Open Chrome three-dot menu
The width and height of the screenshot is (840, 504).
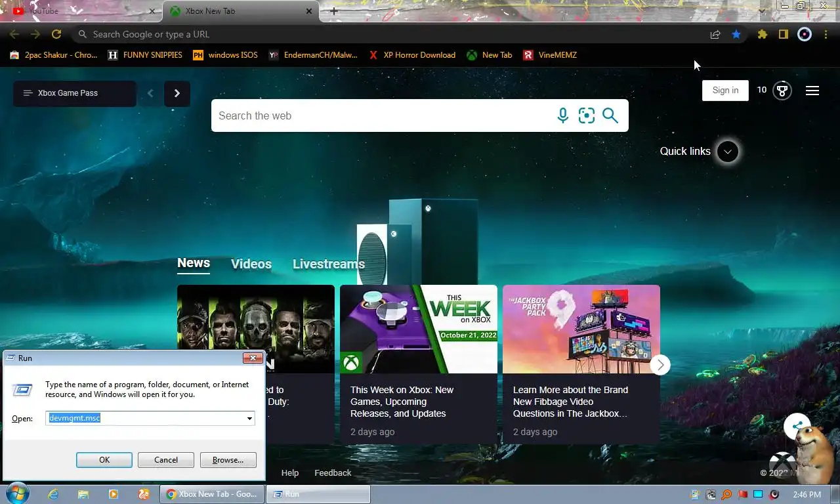[826, 34]
